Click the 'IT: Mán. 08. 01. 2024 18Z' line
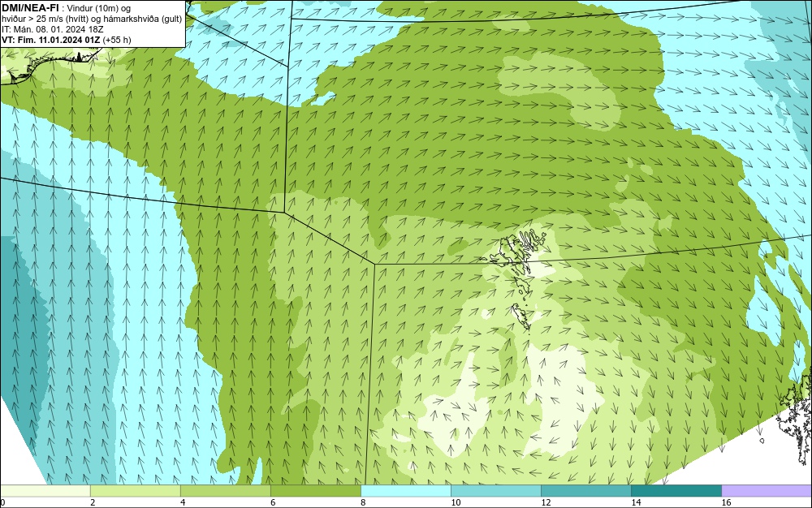 (x=52, y=29)
